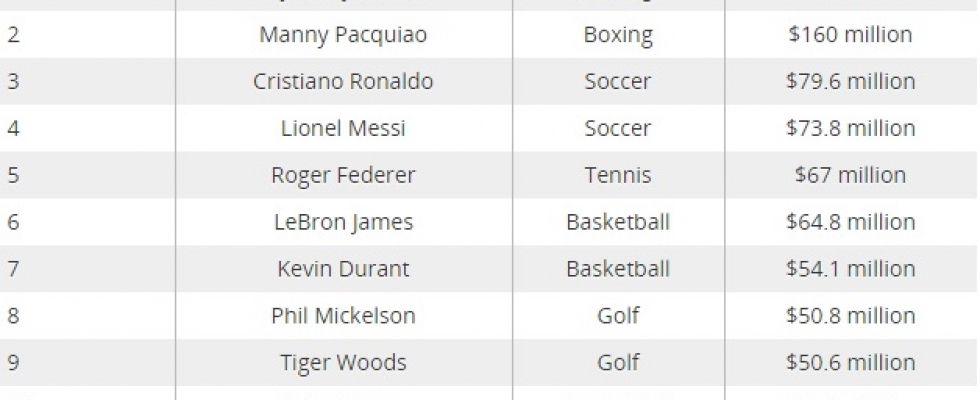Image resolution: width=980 pixels, height=400 pixels.
Task: Select Soccer in Cristiano Ronaldo's row
Action: pyautogui.click(x=618, y=82)
